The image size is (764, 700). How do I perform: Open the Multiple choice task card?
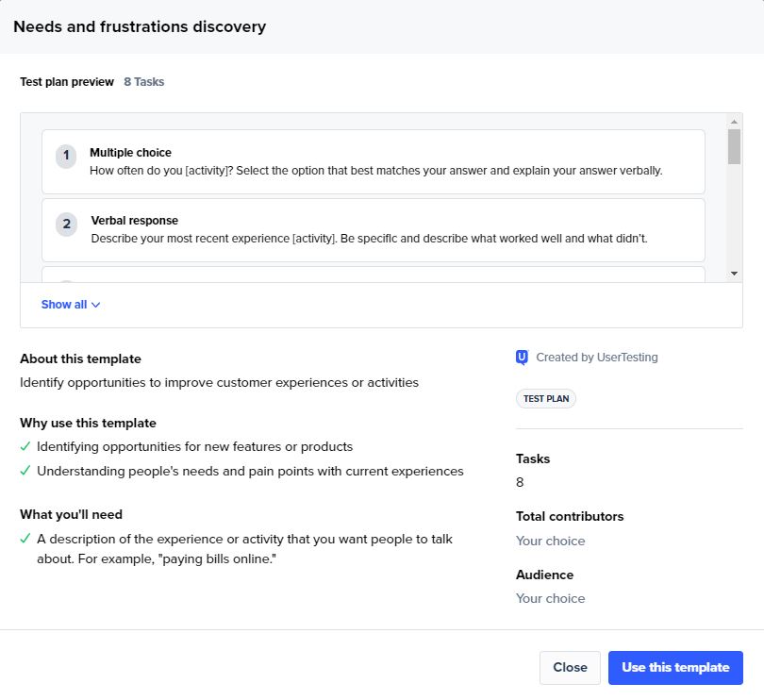pyautogui.click(x=374, y=162)
